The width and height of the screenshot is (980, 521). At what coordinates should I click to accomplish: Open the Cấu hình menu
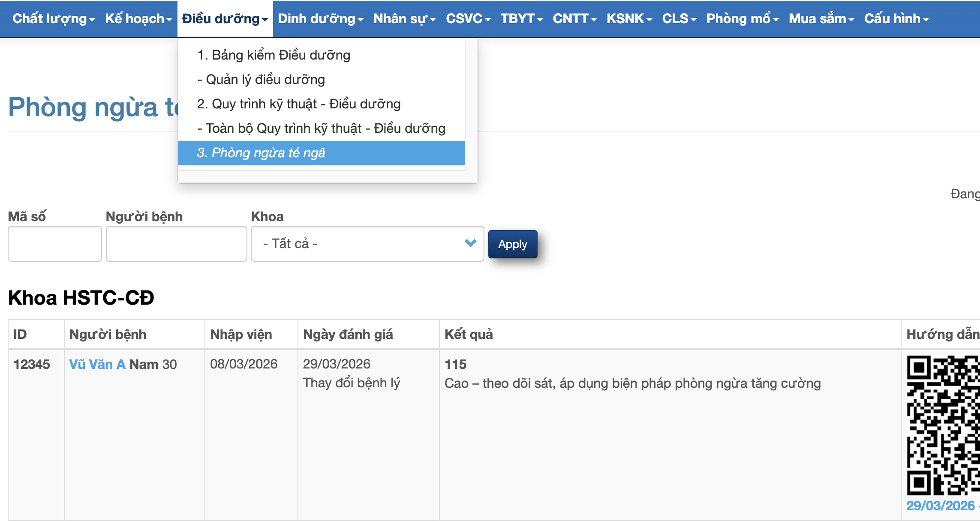click(x=896, y=19)
